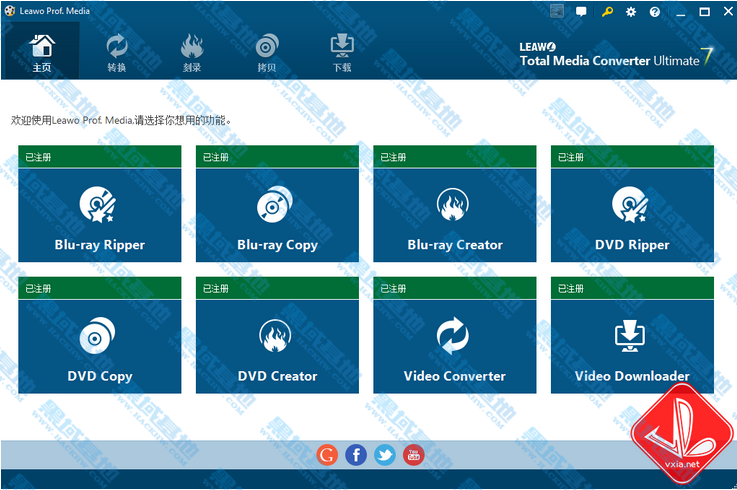Maximize the Leawo Prof. Media window
The image size is (737, 490).
coord(704,12)
